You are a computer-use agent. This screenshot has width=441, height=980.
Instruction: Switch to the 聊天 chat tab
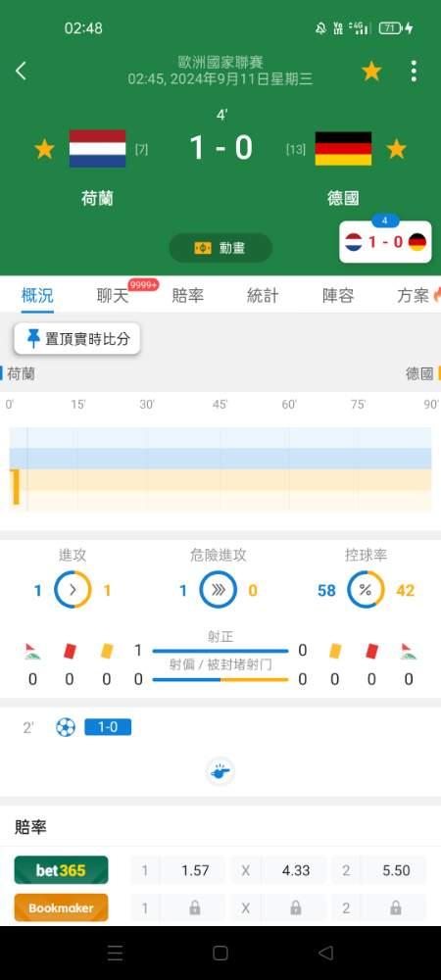113,296
